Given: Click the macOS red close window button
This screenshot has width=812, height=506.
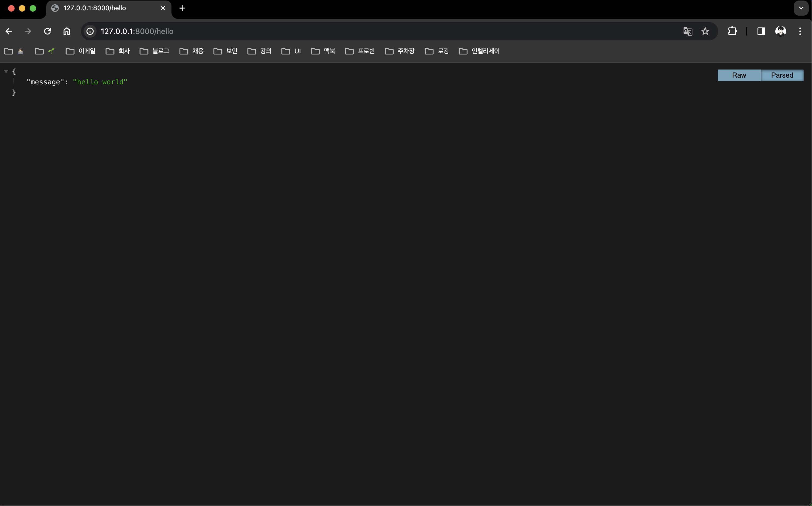Looking at the screenshot, I should 11,8.
